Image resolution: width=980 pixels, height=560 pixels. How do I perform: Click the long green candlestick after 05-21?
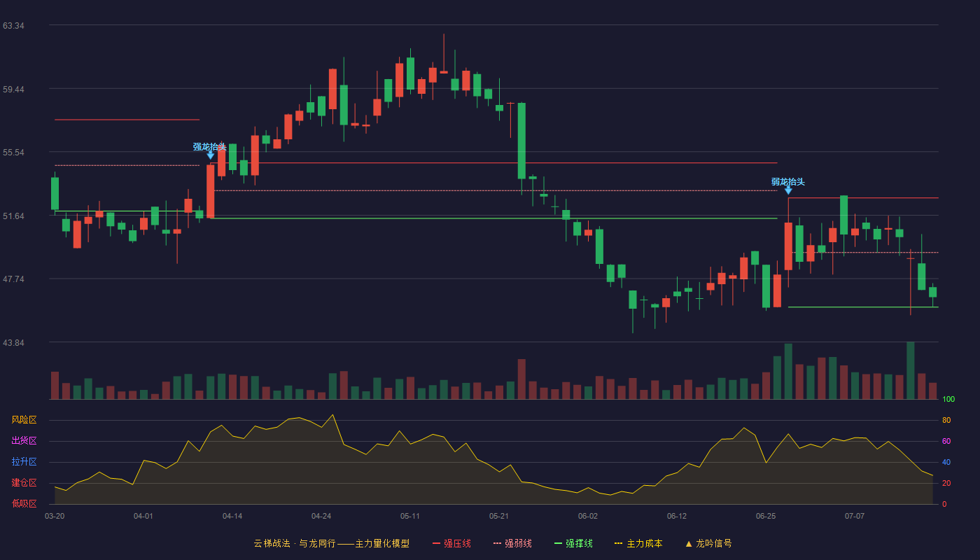(x=521, y=141)
